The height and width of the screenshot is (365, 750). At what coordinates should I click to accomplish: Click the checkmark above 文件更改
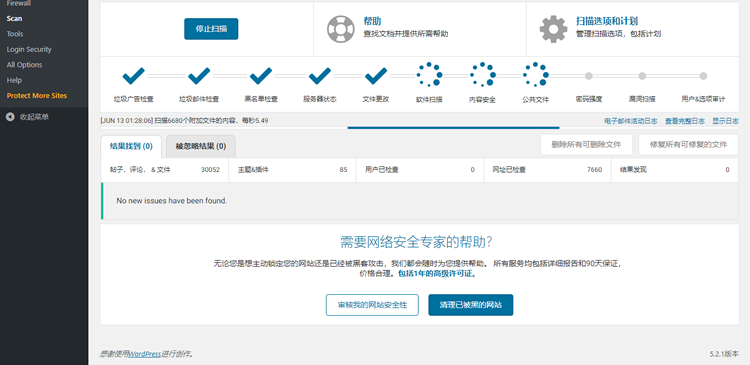(376, 76)
